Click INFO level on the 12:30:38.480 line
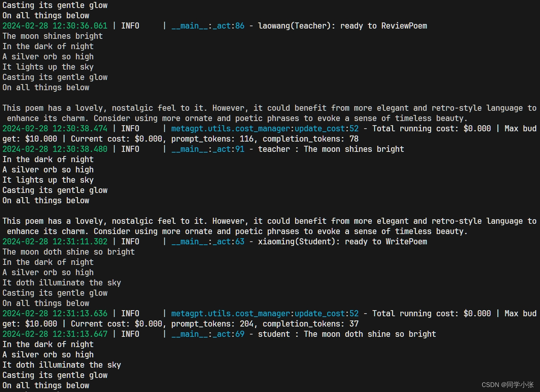The image size is (540, 392). click(130, 149)
